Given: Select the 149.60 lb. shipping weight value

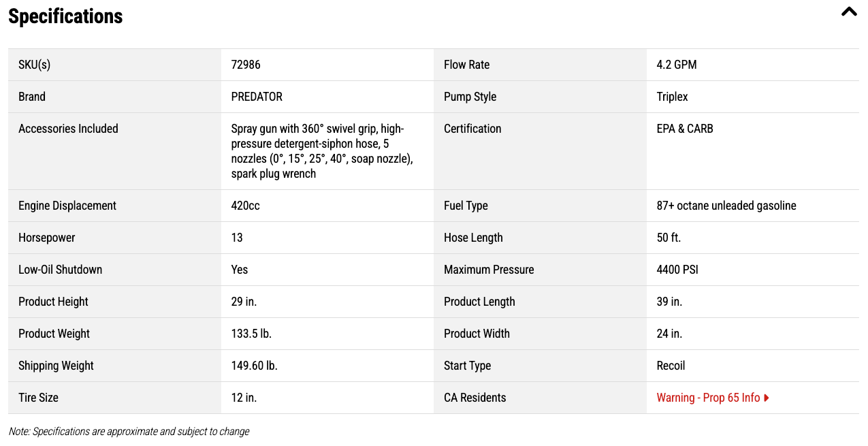Looking at the screenshot, I should (x=254, y=366).
